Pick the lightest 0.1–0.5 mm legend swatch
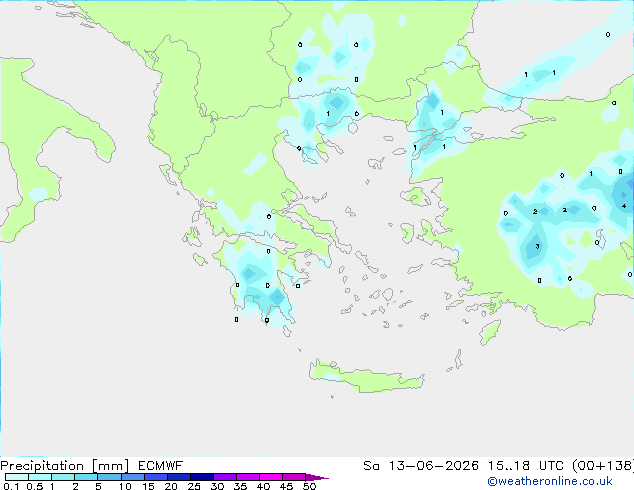The height and width of the screenshot is (490, 634). click(x=17, y=477)
